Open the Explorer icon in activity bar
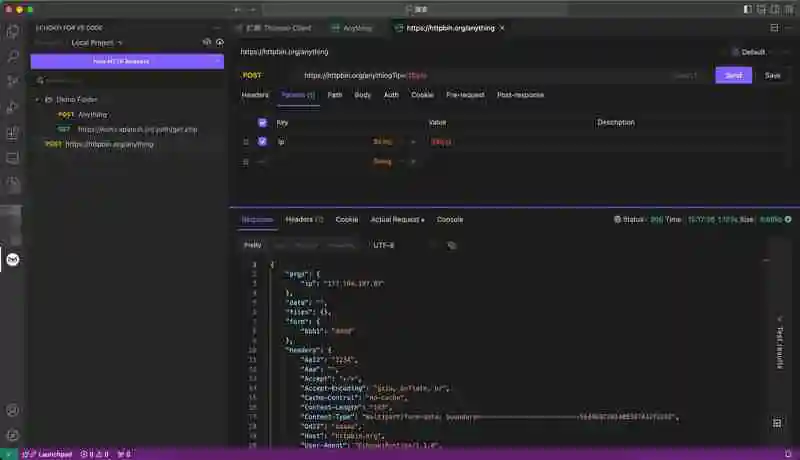 pyautogui.click(x=13, y=32)
